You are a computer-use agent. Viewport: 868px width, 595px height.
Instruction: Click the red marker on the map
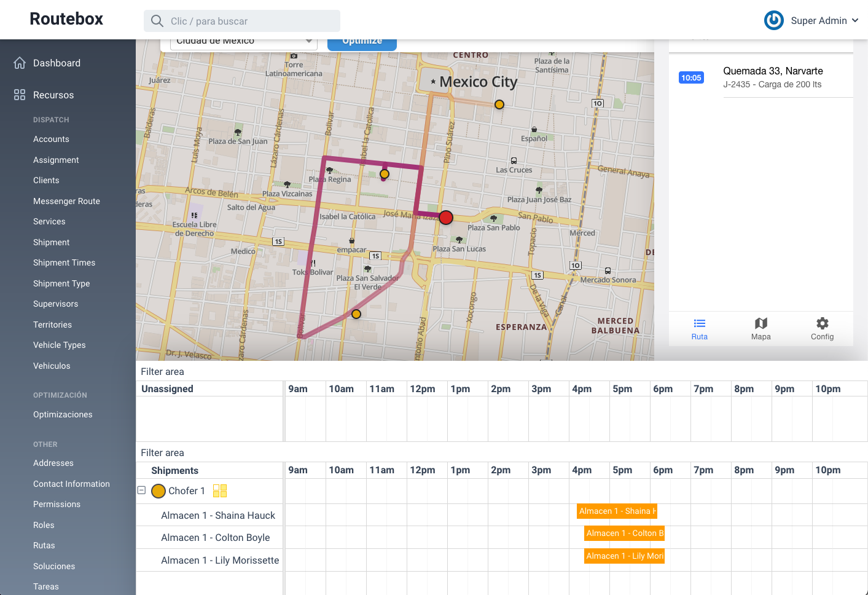(x=446, y=217)
